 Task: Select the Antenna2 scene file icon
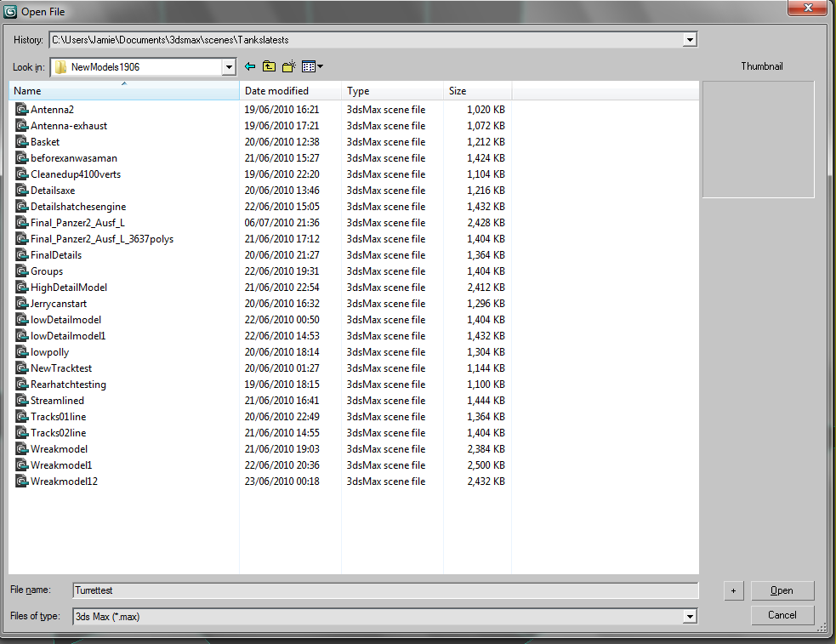[x=22, y=110]
